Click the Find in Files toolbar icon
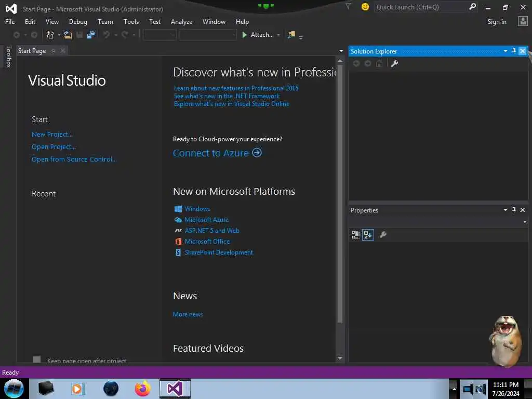This screenshot has height=399, width=532. coord(291,35)
